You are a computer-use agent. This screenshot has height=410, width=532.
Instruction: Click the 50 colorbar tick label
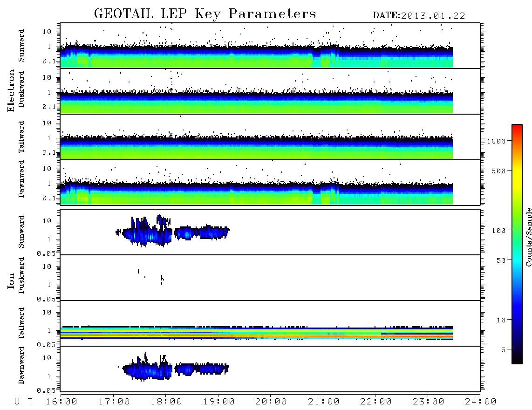click(x=501, y=260)
